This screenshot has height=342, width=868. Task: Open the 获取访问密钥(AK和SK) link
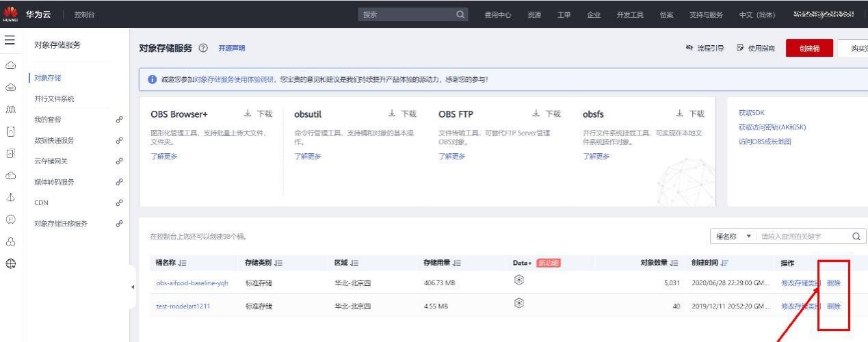click(x=772, y=127)
